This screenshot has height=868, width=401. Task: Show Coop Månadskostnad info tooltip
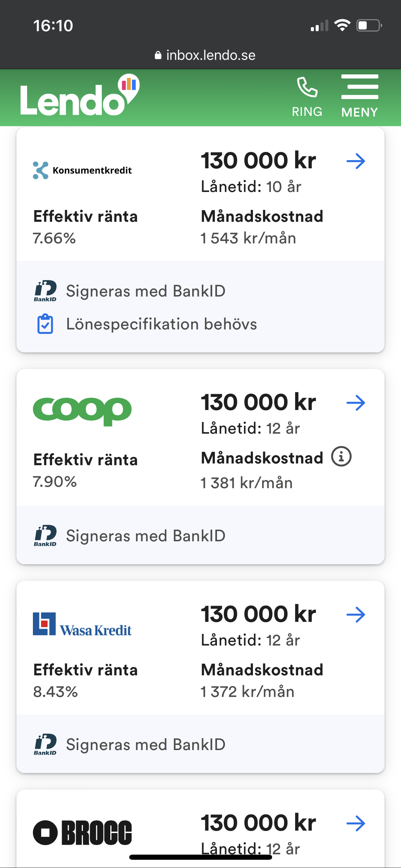click(x=341, y=457)
